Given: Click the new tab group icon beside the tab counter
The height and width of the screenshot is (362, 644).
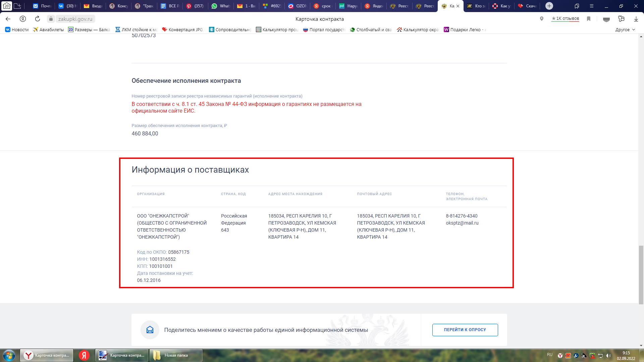Looking at the screenshot, I should click(17, 6).
